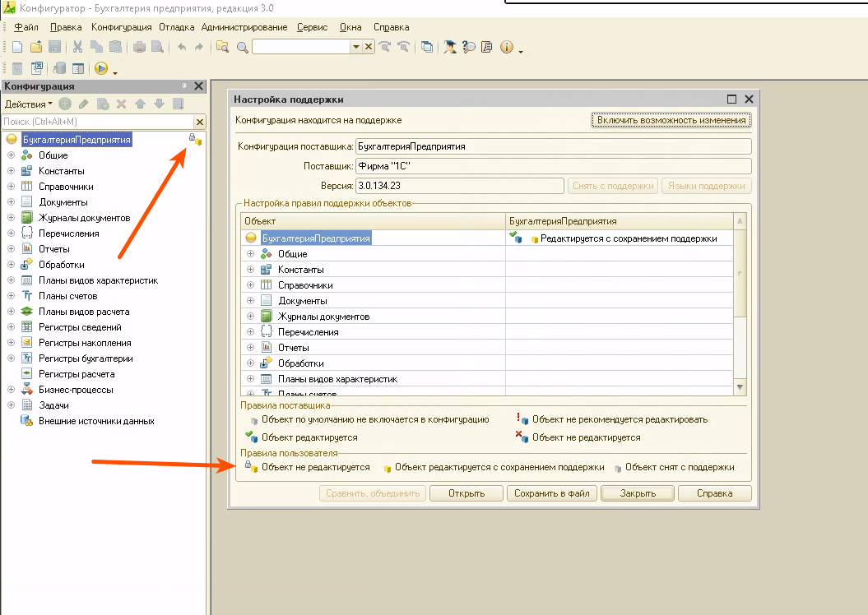Click the help contents scroll icon
Image resolution: width=868 pixels, height=615 pixels.
[x=487, y=47]
